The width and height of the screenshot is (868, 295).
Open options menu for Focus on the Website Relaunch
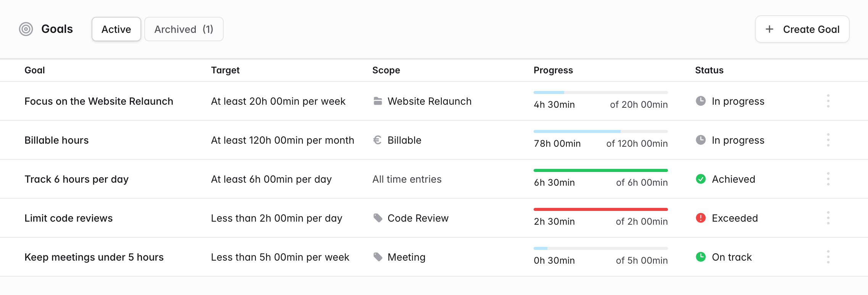828,101
